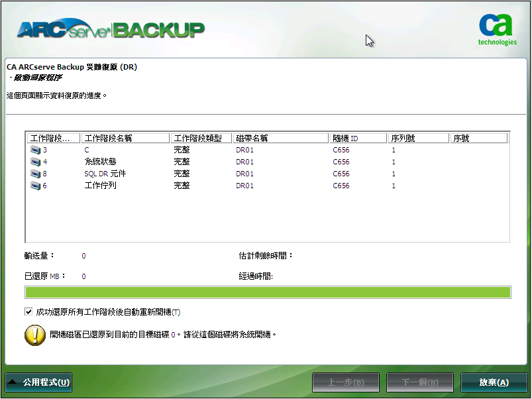Click the CA technologies logo
The width and height of the screenshot is (532, 399).
pos(497,30)
